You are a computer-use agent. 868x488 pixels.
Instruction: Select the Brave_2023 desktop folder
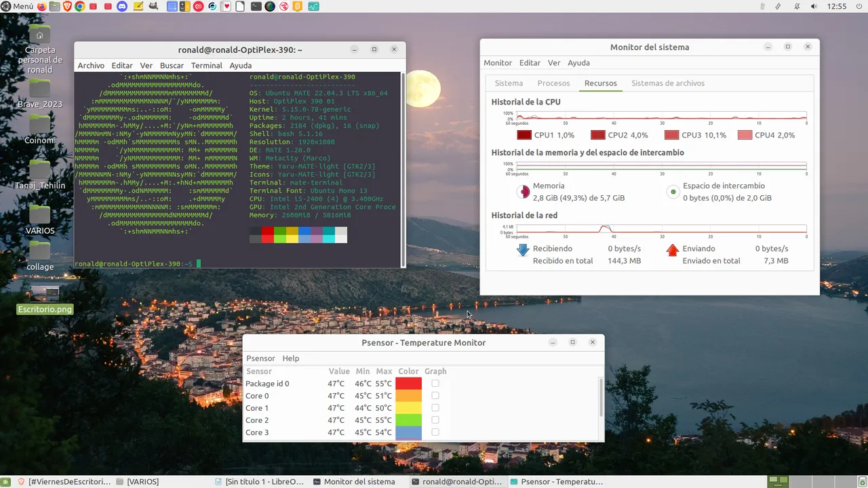(x=39, y=94)
